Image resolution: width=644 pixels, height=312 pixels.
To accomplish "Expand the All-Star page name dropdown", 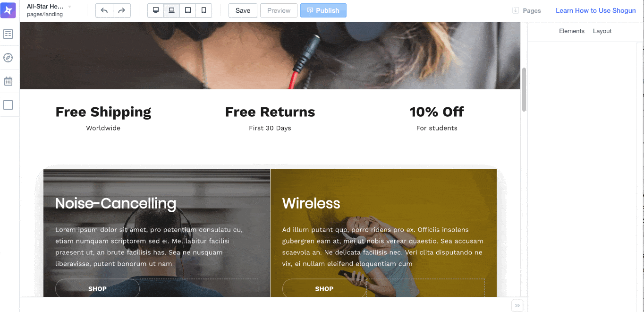I will tap(70, 7).
